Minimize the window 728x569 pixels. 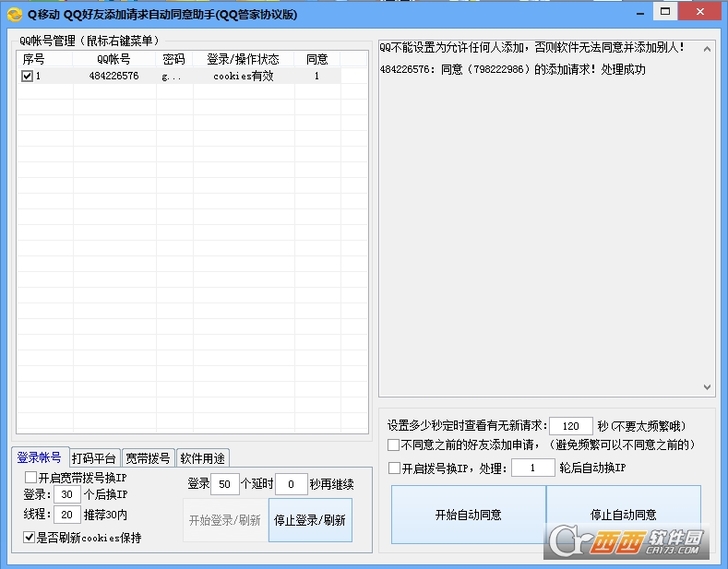pos(639,13)
